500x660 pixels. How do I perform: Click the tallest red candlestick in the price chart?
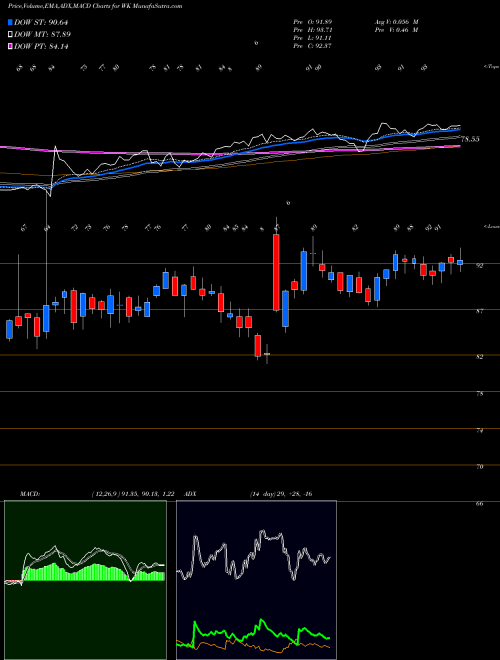[276, 272]
